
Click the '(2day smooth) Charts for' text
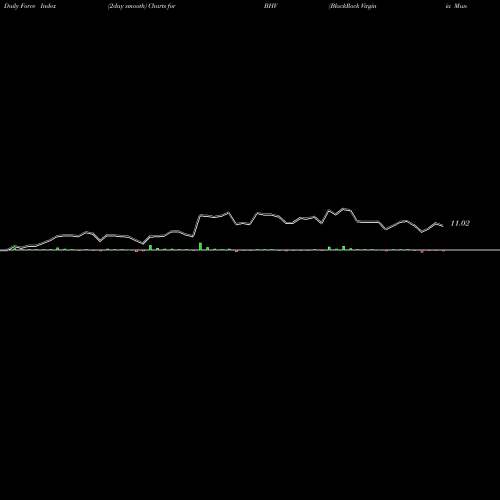tap(142, 6)
